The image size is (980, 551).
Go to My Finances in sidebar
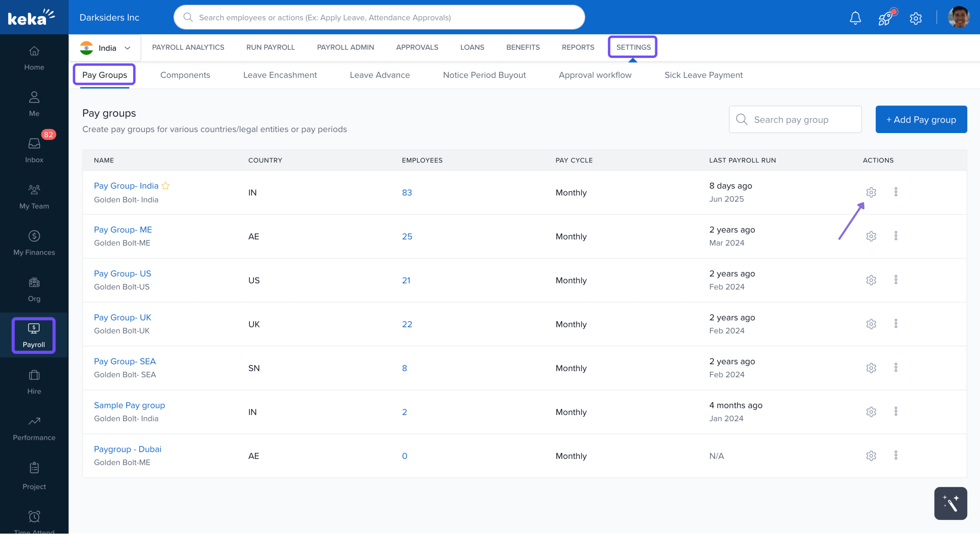[34, 243]
